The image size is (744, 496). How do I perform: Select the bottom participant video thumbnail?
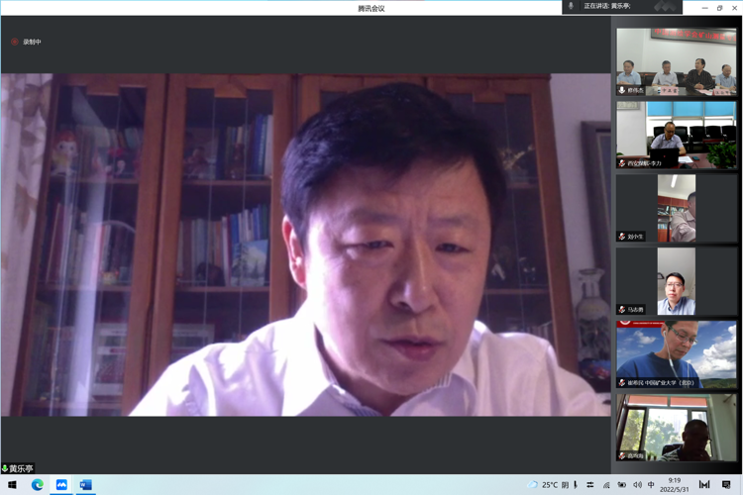click(676, 427)
